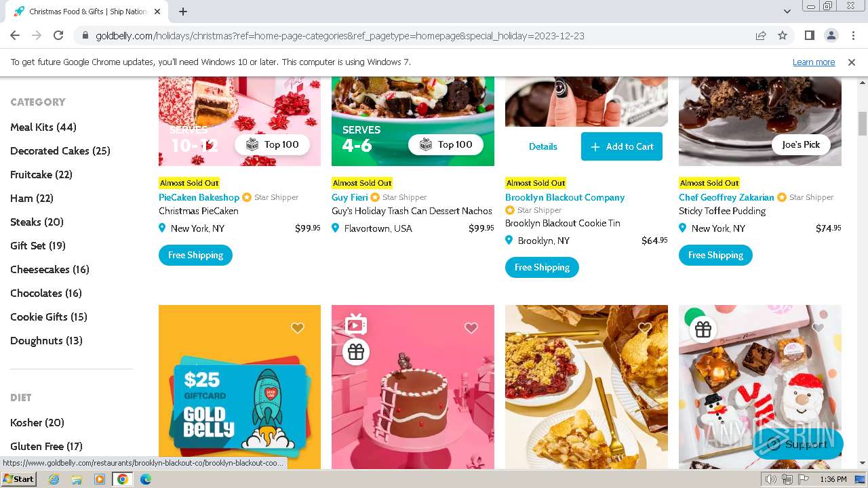Click the gift icon on pink cake image
This screenshot has width=868, height=488.
356,352
